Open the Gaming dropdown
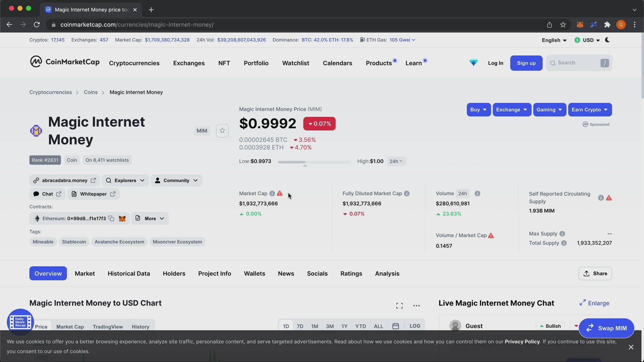This screenshot has height=362, width=644. coord(549,110)
